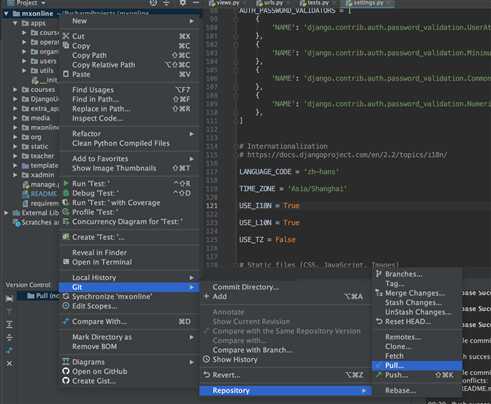
Task: Select Commit Directory in Git submenu
Action: point(286,287)
